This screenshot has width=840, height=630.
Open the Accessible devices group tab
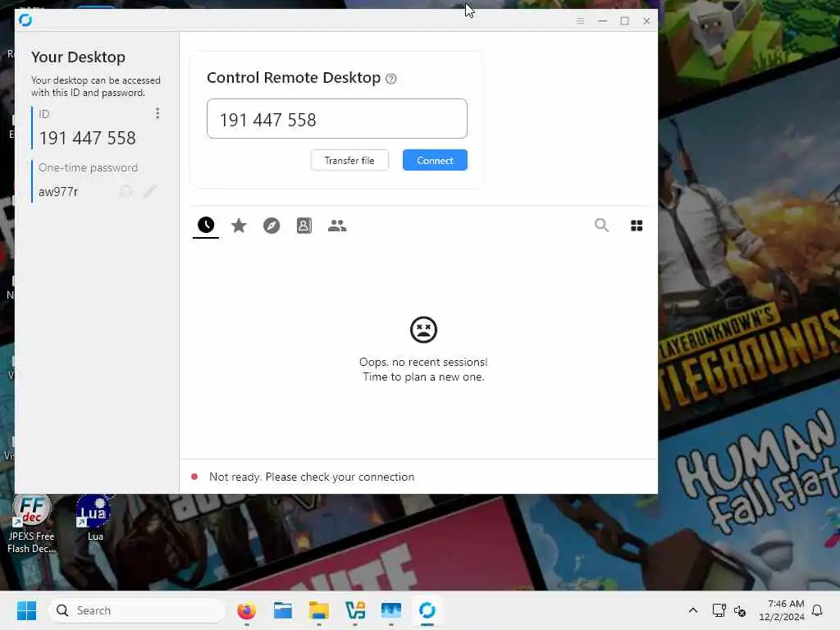tap(337, 226)
